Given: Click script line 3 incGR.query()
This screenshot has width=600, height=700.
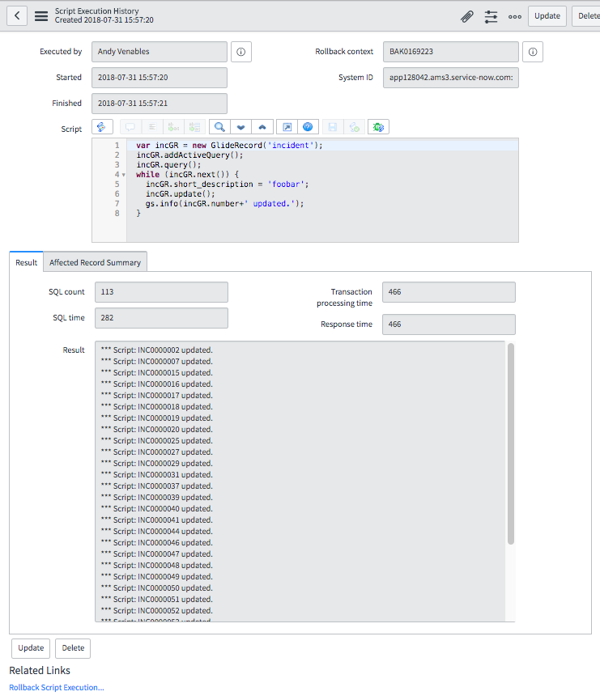Looking at the screenshot, I should pos(169,165).
